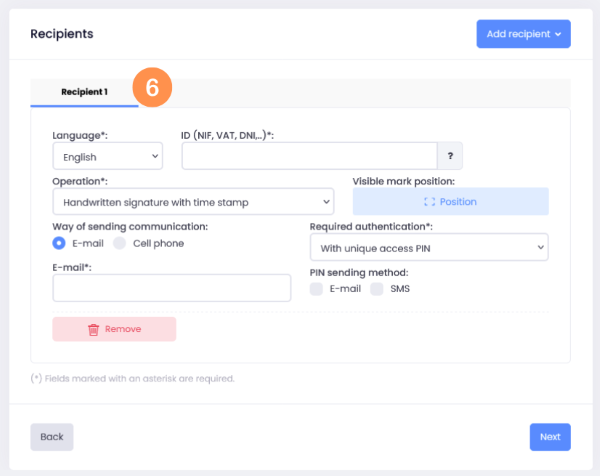Viewport: 600px width, 476px height.
Task: Click the trash icon on Remove button
Action: 93,329
